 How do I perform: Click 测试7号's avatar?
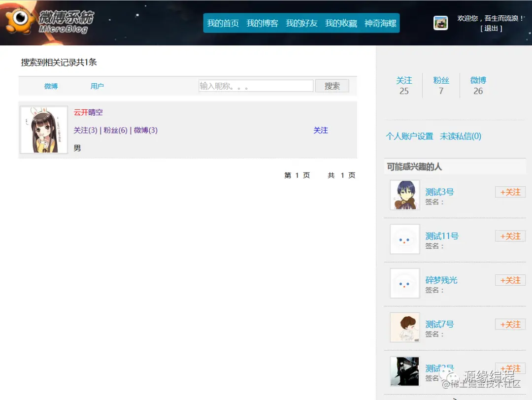pos(405,328)
